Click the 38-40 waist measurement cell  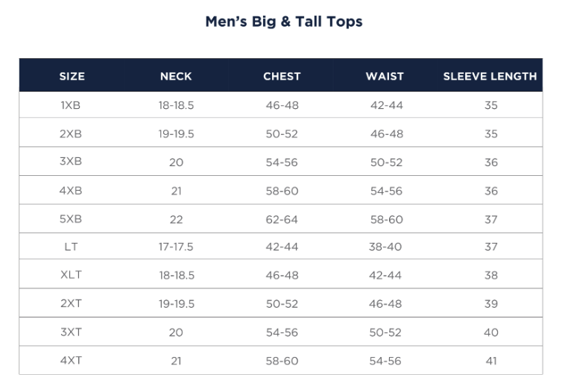(x=385, y=247)
